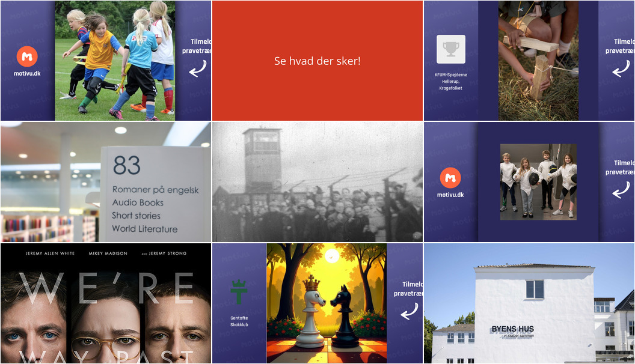This screenshot has height=364, width=635.
Task: Click "Tilmeld prøvetræning" in the football tile
Action: pos(197,46)
